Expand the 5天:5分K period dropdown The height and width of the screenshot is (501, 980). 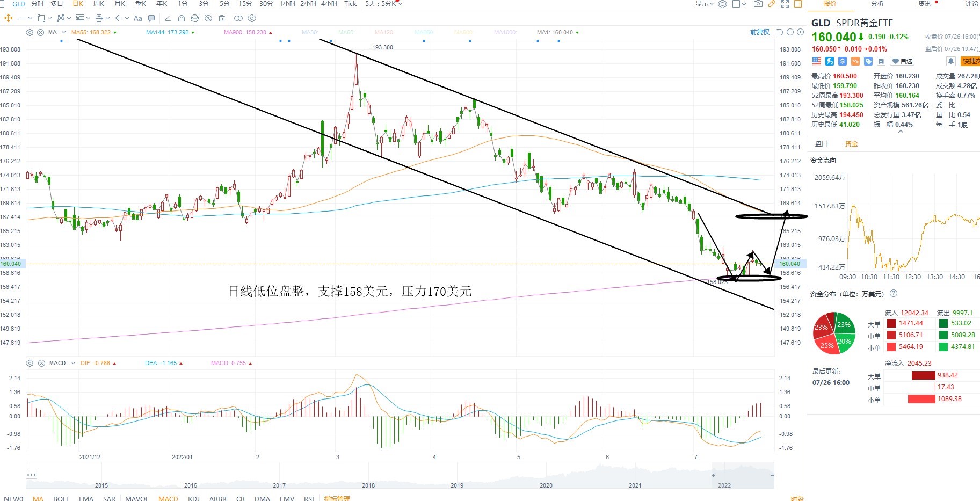pyautogui.click(x=383, y=4)
